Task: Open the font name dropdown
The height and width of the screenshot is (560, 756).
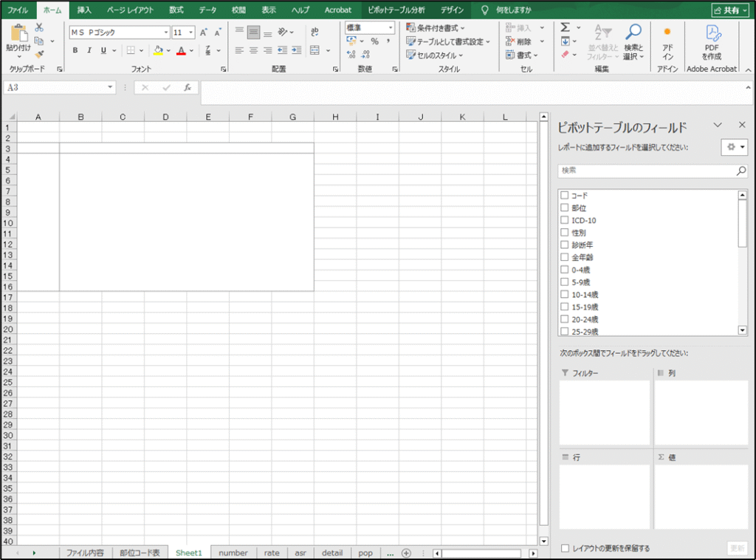Action: pos(166,33)
